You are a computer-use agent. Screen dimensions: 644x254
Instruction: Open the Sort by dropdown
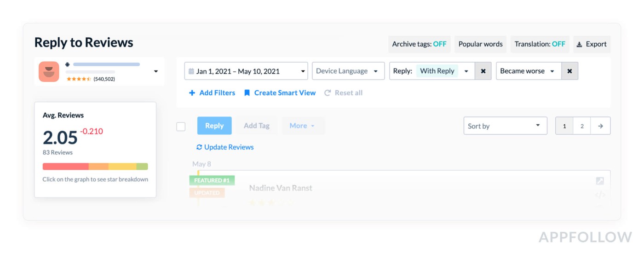coord(505,126)
